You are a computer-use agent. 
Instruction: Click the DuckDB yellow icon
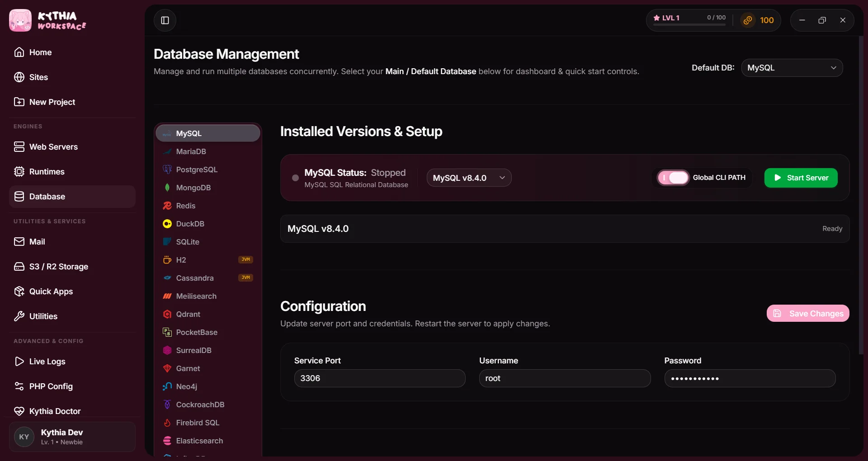click(167, 224)
